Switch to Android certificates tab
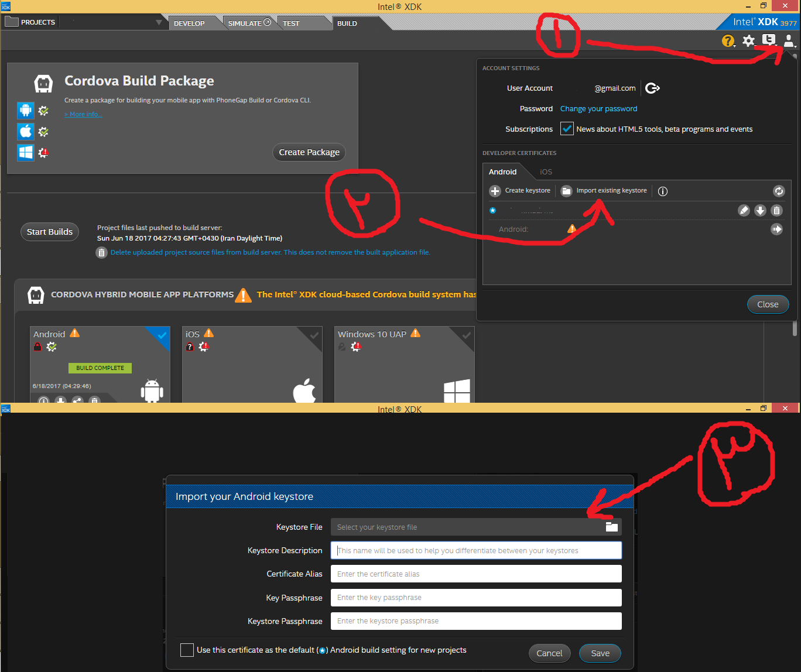The width and height of the screenshot is (801, 672). click(x=503, y=172)
